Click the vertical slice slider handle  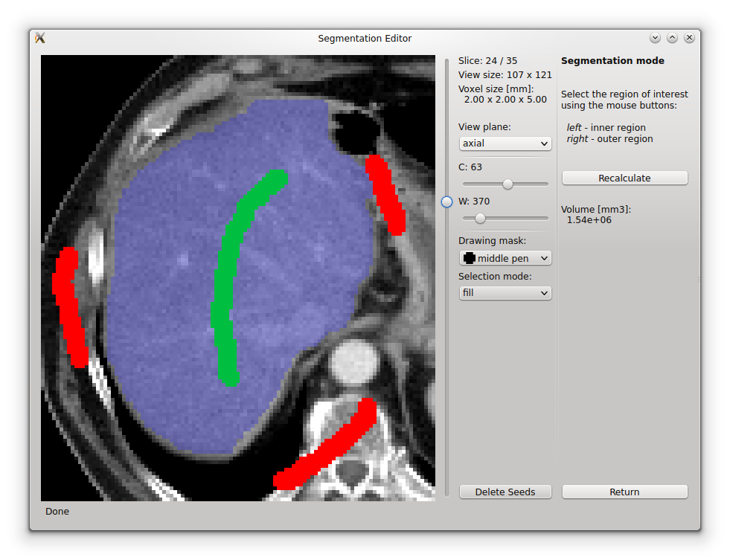click(x=446, y=202)
